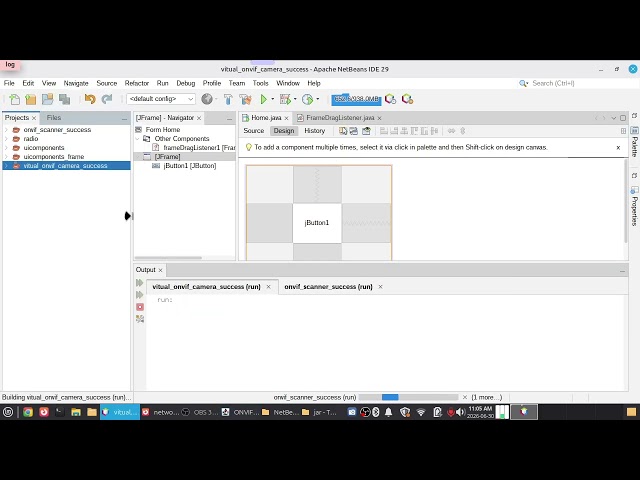Image resolution: width=640 pixels, height=480 pixels.
Task: Click the light bulb hint icon
Action: tap(248, 147)
